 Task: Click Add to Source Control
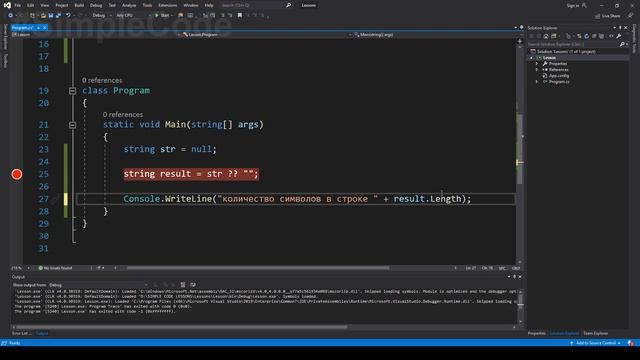(596, 343)
